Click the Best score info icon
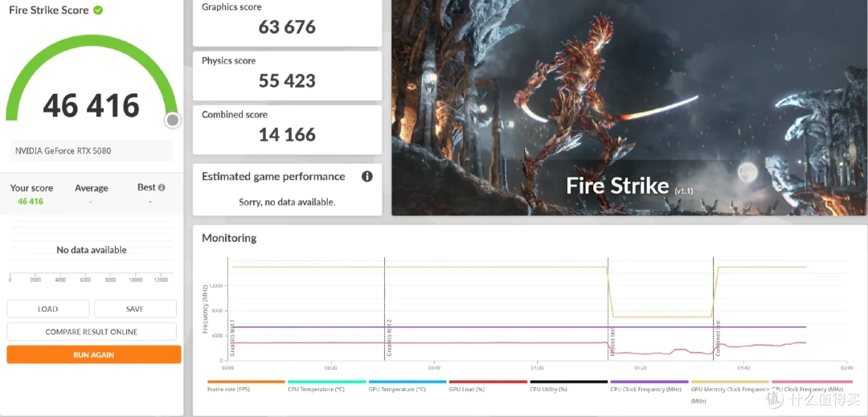 [162, 187]
